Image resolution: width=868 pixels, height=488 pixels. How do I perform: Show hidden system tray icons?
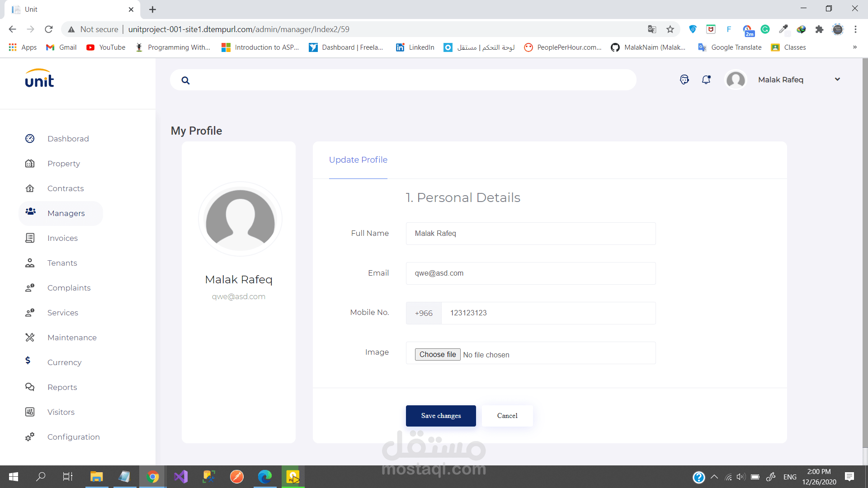(714, 477)
